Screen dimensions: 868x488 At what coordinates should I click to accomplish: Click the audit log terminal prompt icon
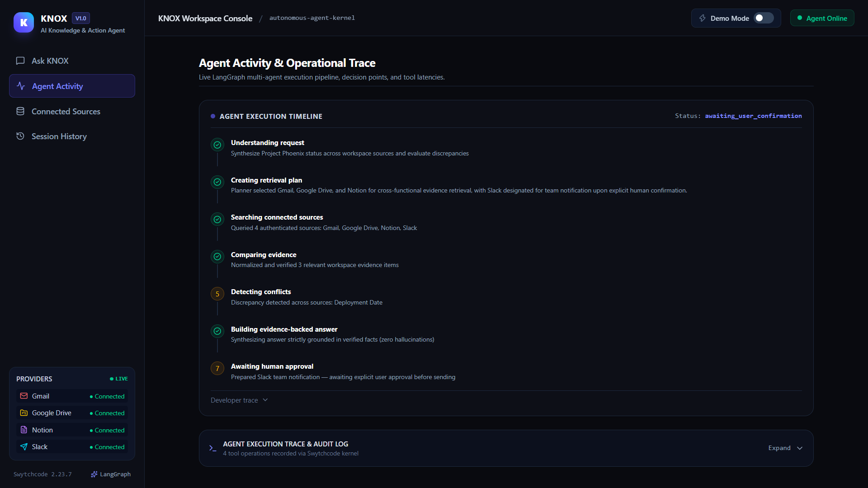pyautogui.click(x=212, y=448)
